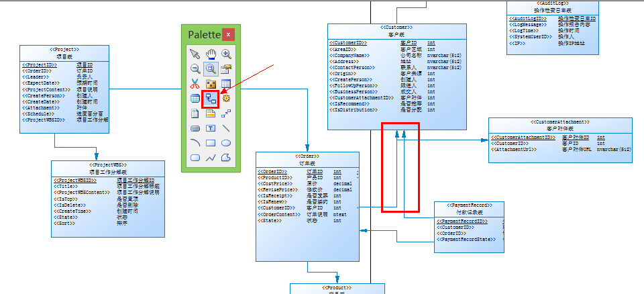Viewport: 644px width, 294px height.
Task: Click <<LogMessage>> in AuditLog table
Action: (528, 25)
